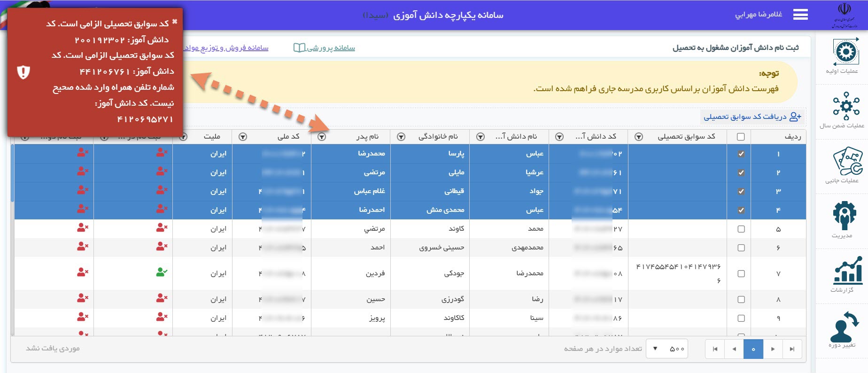Check the checkbox for row 5

(x=741, y=229)
